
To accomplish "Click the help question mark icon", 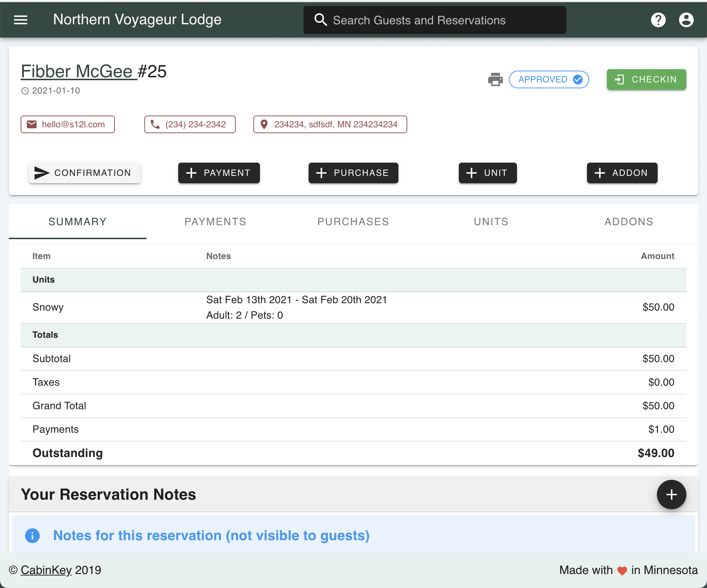I will [658, 20].
